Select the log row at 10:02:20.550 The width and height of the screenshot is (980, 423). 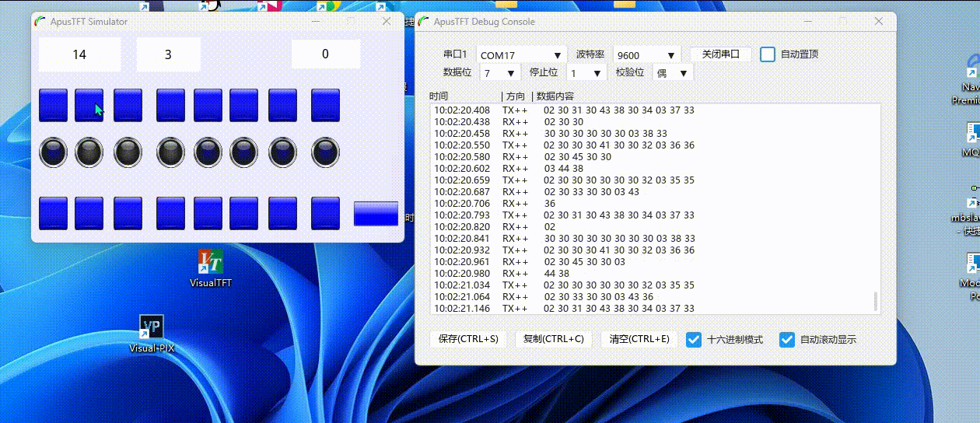tap(652, 145)
